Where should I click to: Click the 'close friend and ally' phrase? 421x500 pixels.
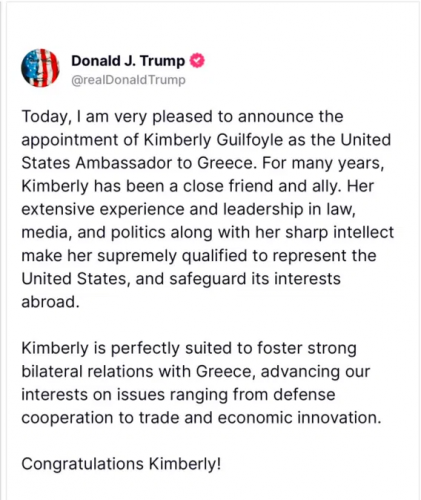pos(262,186)
